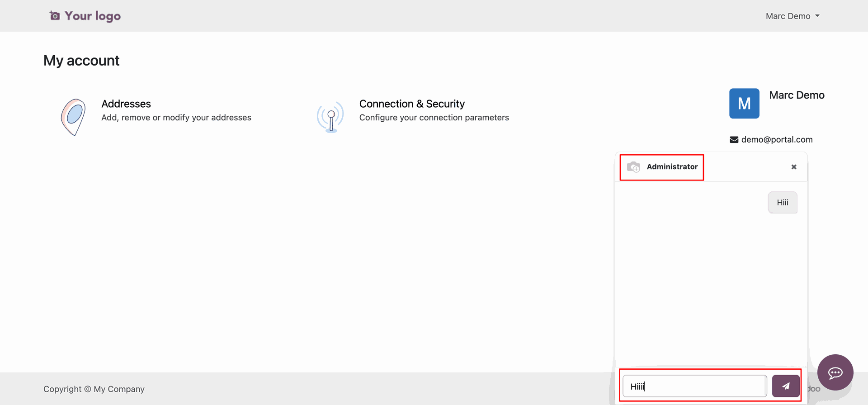Click the Addresses map pin icon
The width and height of the screenshot is (868, 405).
click(73, 117)
